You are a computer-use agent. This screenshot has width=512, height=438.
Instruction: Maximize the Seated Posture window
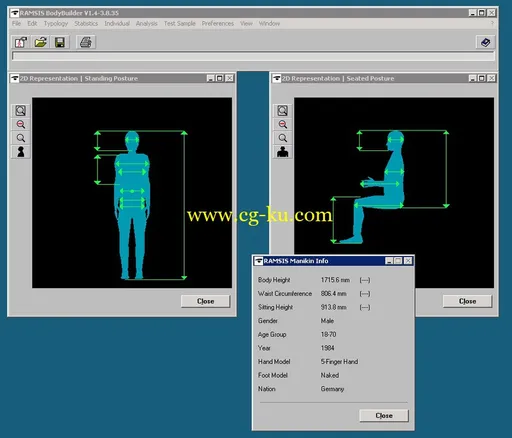tap(482, 78)
